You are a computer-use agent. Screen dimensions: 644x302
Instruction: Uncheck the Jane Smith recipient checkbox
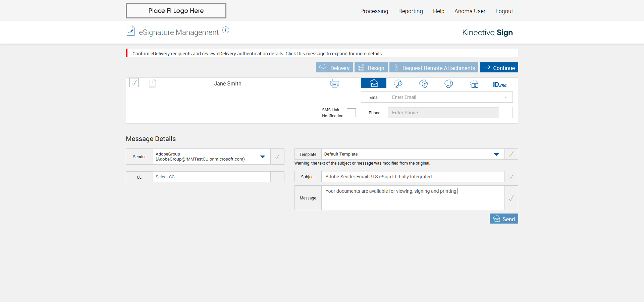pyautogui.click(x=134, y=83)
